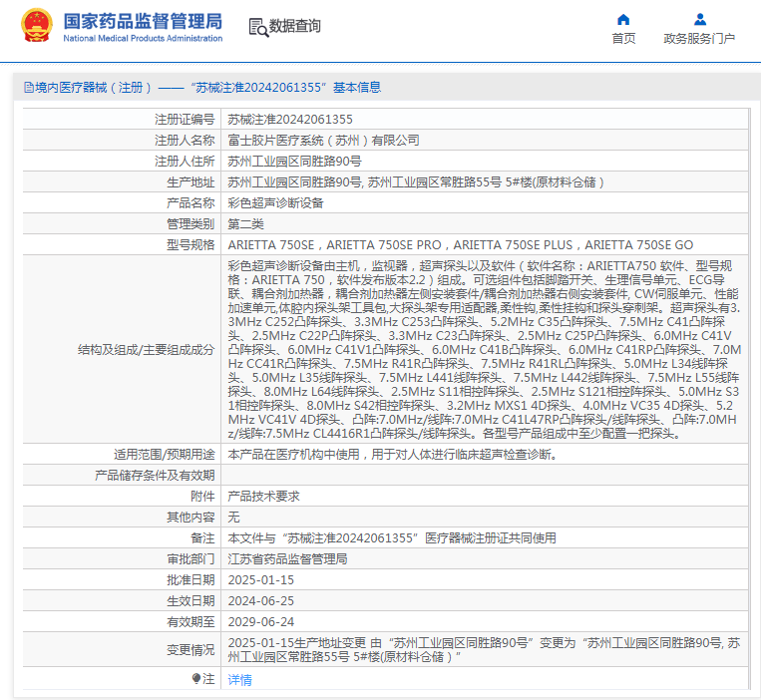Click the 审批部门 label
761x700 pixels.
[x=190, y=558]
